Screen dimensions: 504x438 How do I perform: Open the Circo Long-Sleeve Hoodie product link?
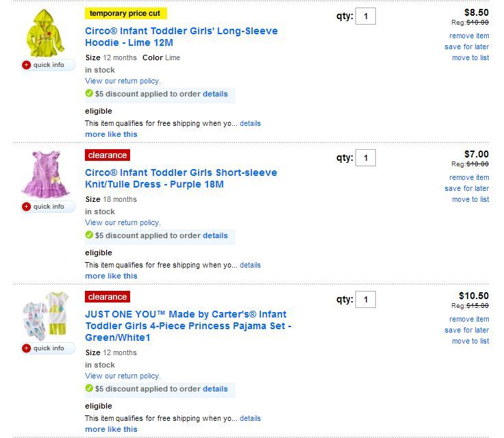click(x=181, y=37)
